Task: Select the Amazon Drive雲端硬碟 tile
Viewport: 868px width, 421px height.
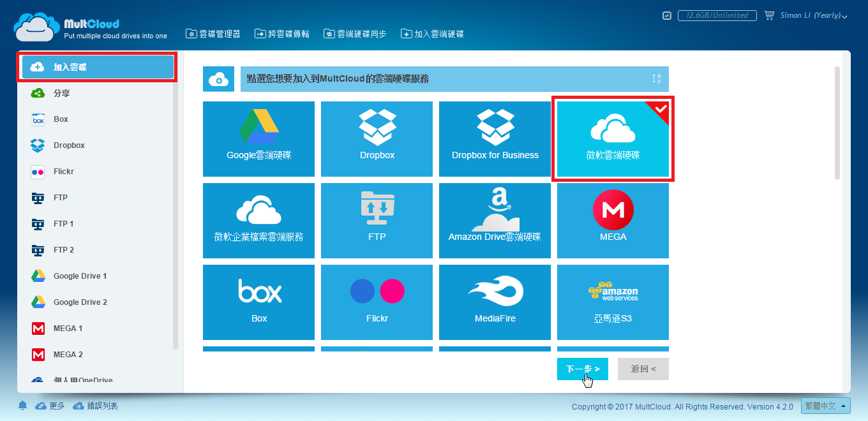Action: click(x=495, y=221)
